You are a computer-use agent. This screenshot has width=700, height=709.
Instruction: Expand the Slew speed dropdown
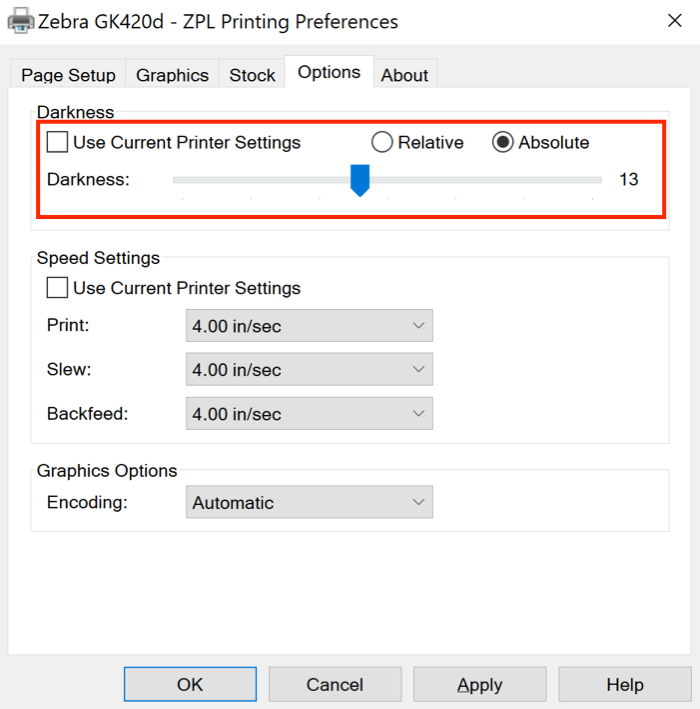(309, 370)
